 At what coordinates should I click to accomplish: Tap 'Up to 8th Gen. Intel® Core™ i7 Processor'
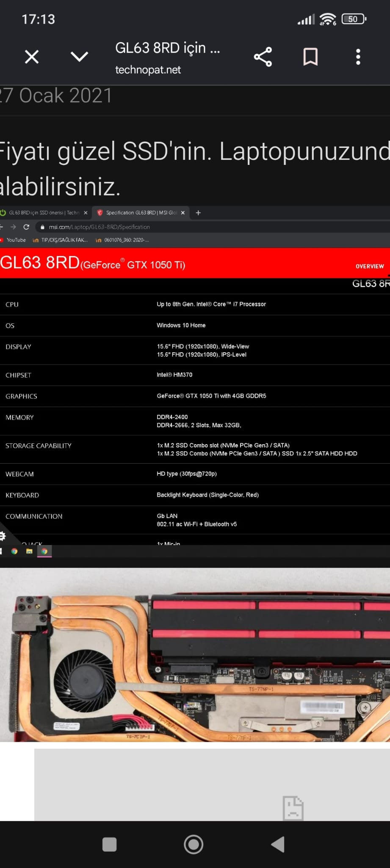tap(211, 304)
